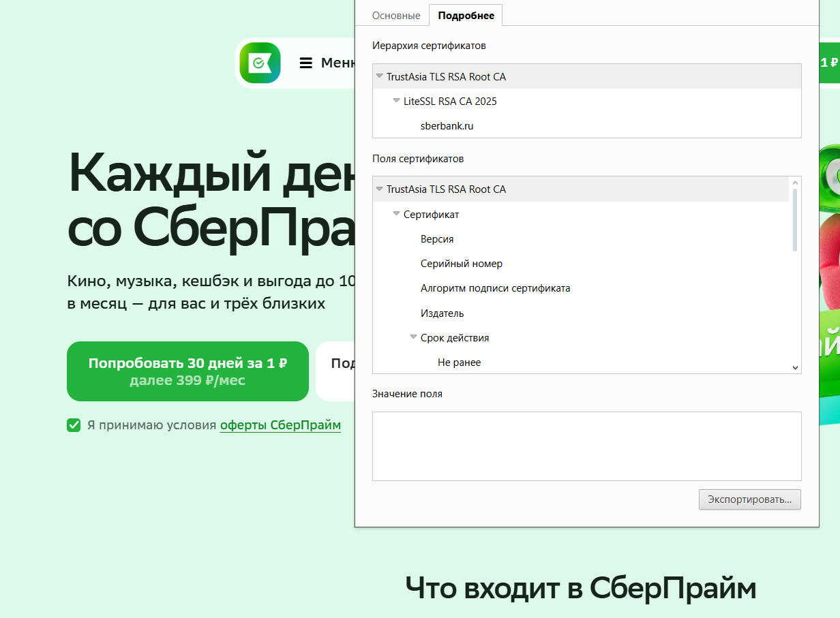Uncheck the Я принимаю условия checkbox
Screen dimensions: 840x618
click(x=74, y=425)
